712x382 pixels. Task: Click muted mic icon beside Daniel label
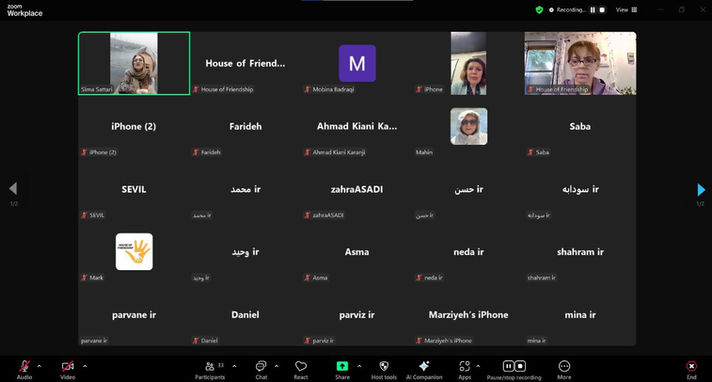pos(196,340)
